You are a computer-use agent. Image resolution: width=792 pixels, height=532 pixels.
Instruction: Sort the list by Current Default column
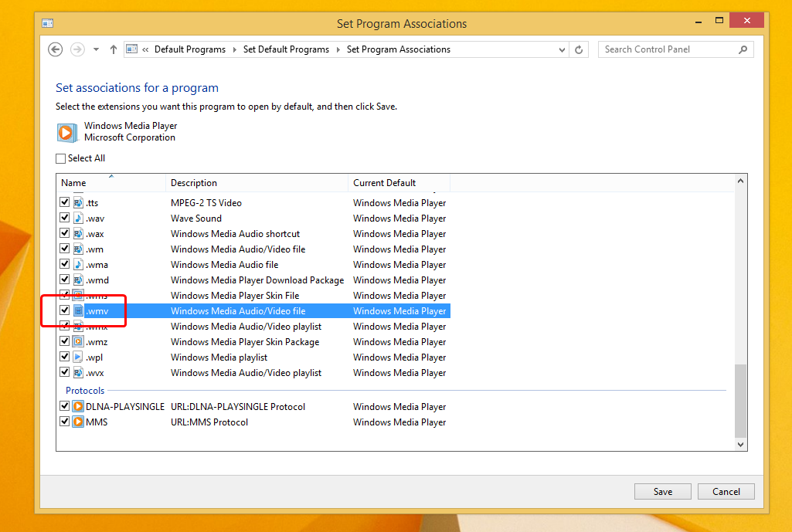pos(399,183)
